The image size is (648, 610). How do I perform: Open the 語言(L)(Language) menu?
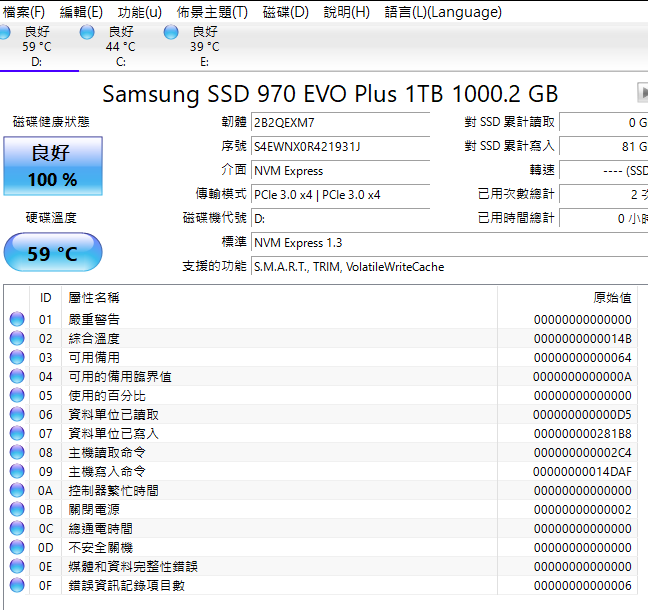pyautogui.click(x=443, y=12)
